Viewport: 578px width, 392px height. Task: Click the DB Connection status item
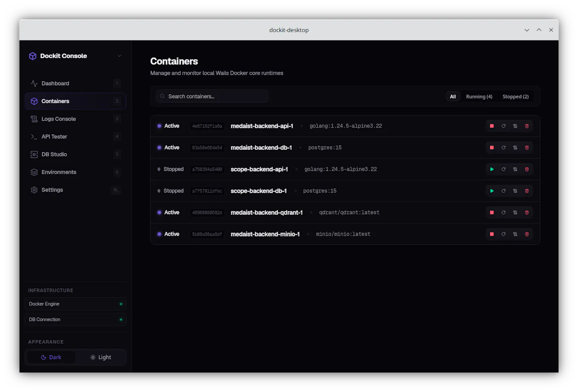click(x=75, y=319)
